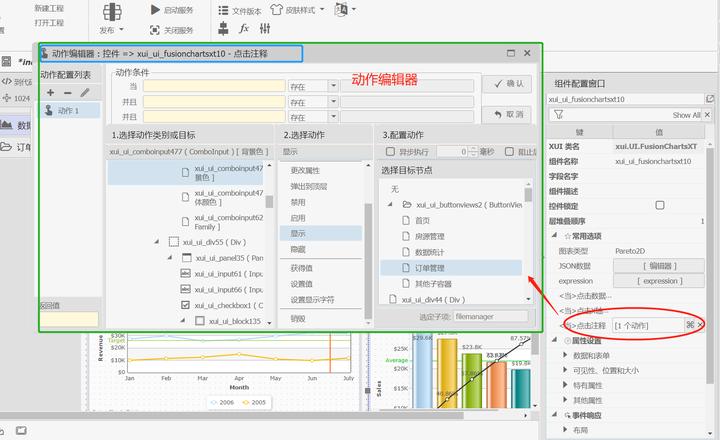The width and height of the screenshot is (720, 440).
Task: Open the first 存在 condition dropdown
Action: tap(333, 86)
